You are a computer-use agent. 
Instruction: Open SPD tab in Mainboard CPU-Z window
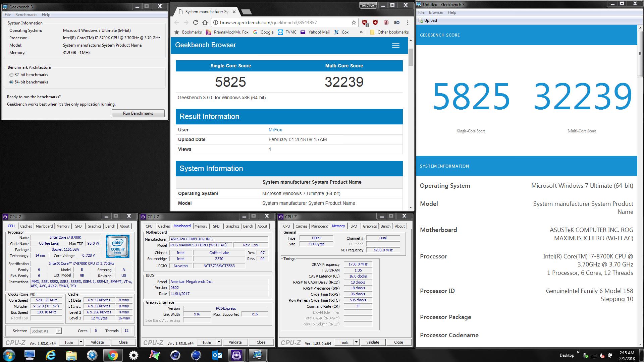pos(216,226)
